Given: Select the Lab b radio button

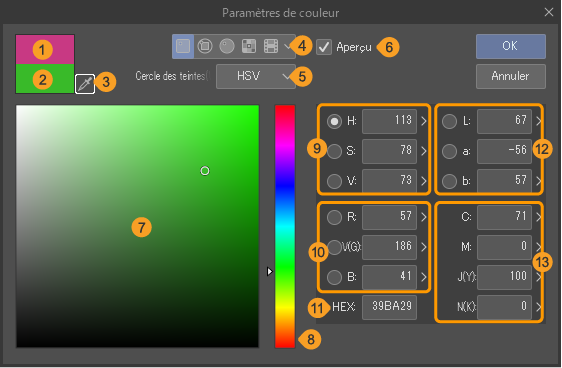Looking at the screenshot, I should pyautogui.click(x=449, y=181).
